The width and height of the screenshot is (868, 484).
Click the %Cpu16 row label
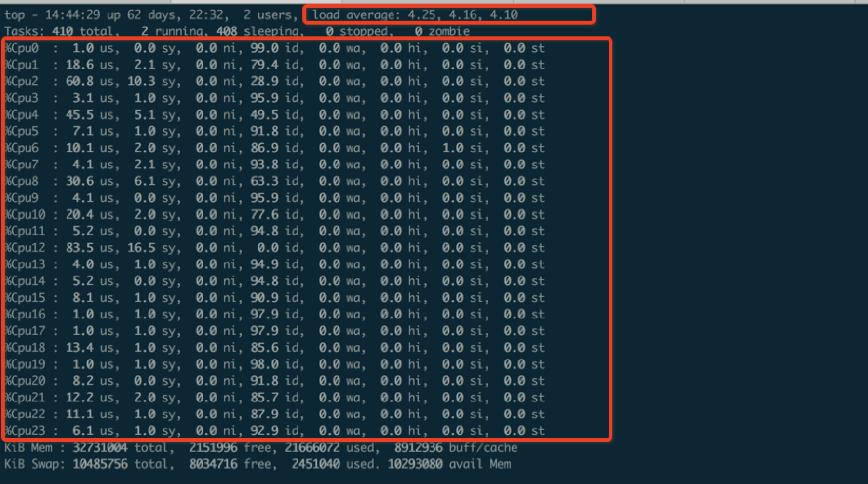point(25,315)
